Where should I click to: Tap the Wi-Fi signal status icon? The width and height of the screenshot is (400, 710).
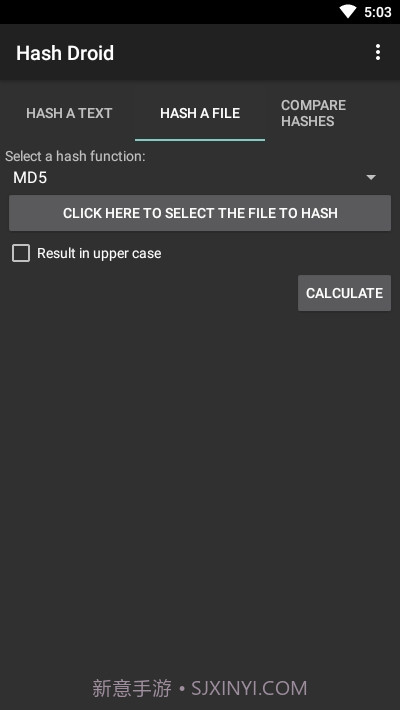click(x=348, y=12)
